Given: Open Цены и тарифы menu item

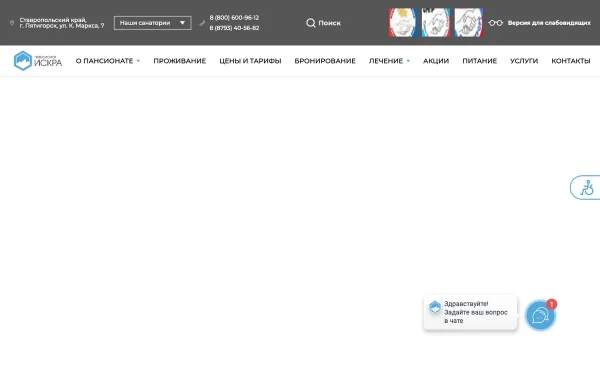Looking at the screenshot, I should pos(250,61).
